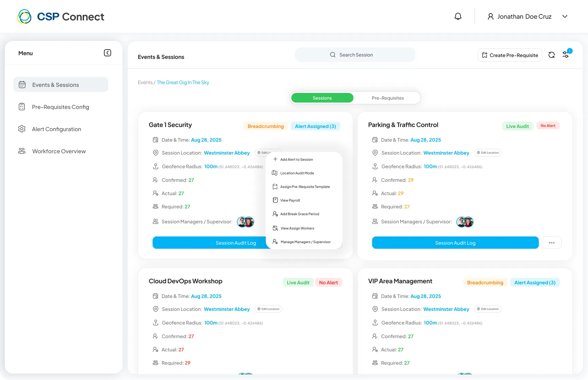Click the No Alert badge on Cloud DevOps Workshop
Viewport: 588px width, 380px height.
(x=328, y=283)
